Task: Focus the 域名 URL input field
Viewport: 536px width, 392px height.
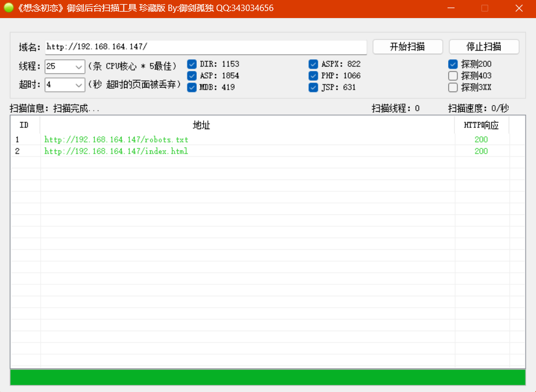Action: pyautogui.click(x=206, y=47)
